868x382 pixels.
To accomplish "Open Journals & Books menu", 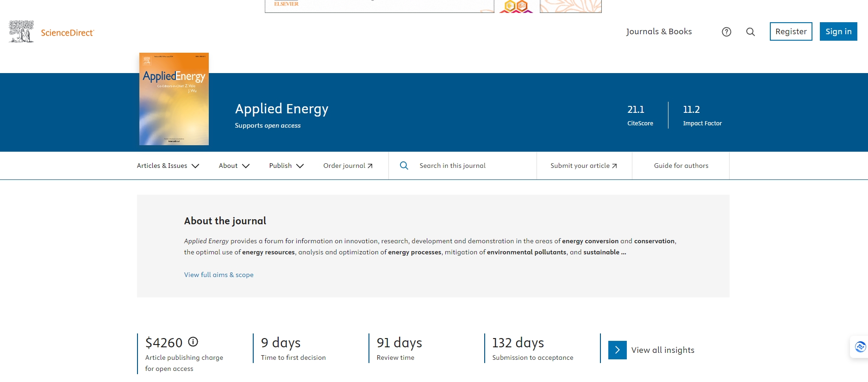I will [659, 31].
